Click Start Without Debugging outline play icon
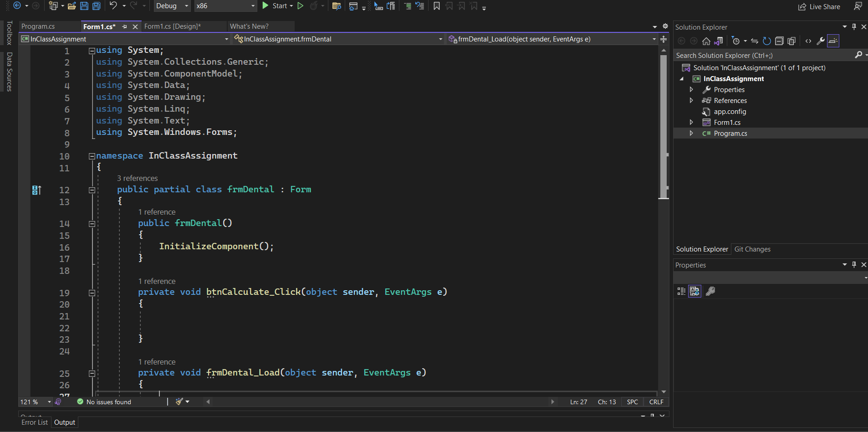The width and height of the screenshot is (868, 432). 301,6
